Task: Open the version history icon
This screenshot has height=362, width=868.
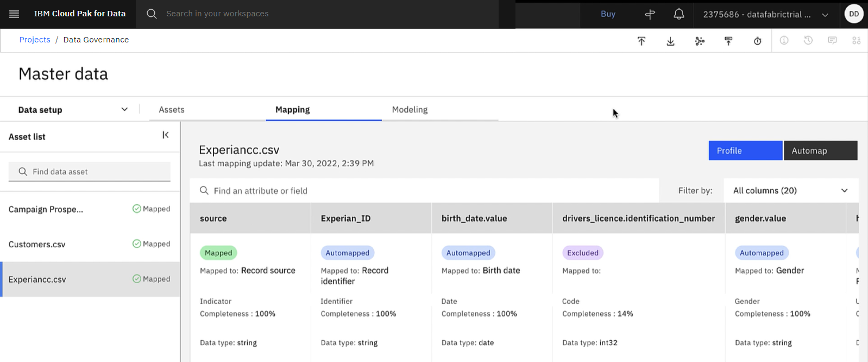Action: click(x=808, y=41)
